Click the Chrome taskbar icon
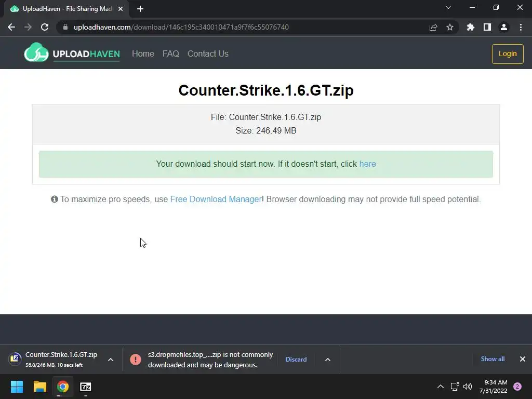The image size is (532, 399). [x=63, y=387]
